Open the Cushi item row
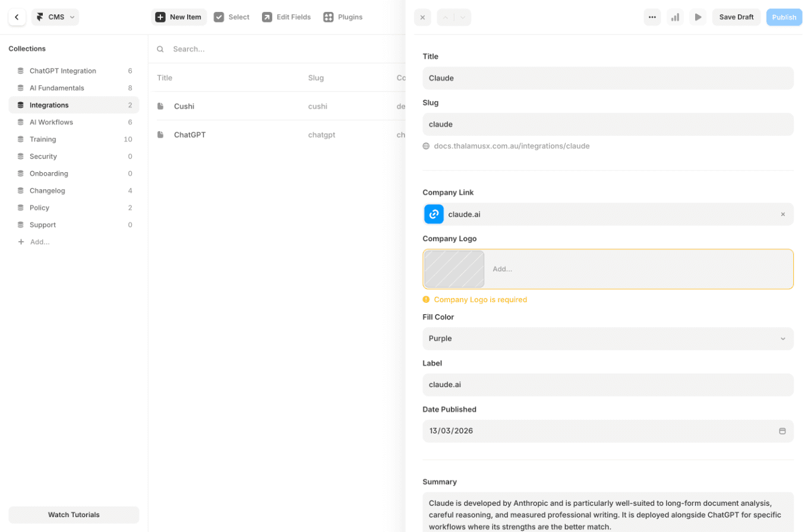The width and height of the screenshot is (811, 532). point(277,106)
